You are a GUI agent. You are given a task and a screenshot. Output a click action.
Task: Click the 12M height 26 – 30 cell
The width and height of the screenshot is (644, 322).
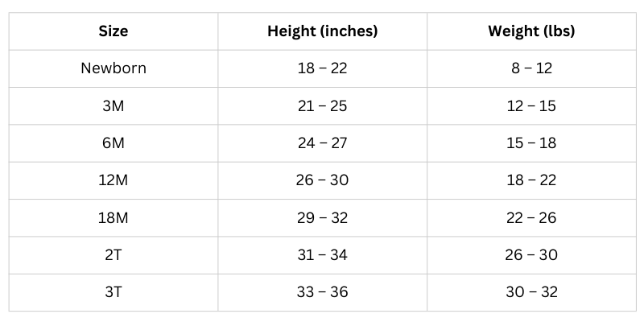pyautogui.click(x=322, y=180)
